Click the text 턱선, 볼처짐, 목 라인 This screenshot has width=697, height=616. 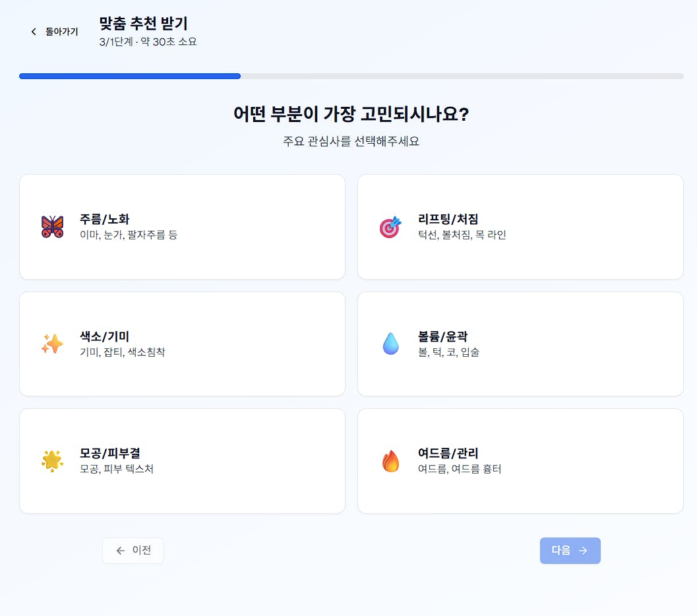pyautogui.click(x=462, y=235)
